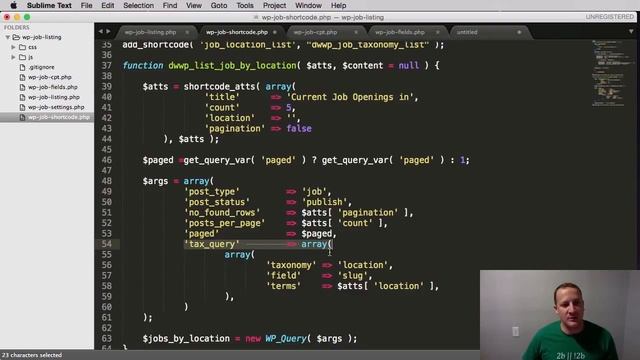Image resolution: width=640 pixels, height=360 pixels.
Task: Close the wp-job-fields.php tab
Action: 438,32
